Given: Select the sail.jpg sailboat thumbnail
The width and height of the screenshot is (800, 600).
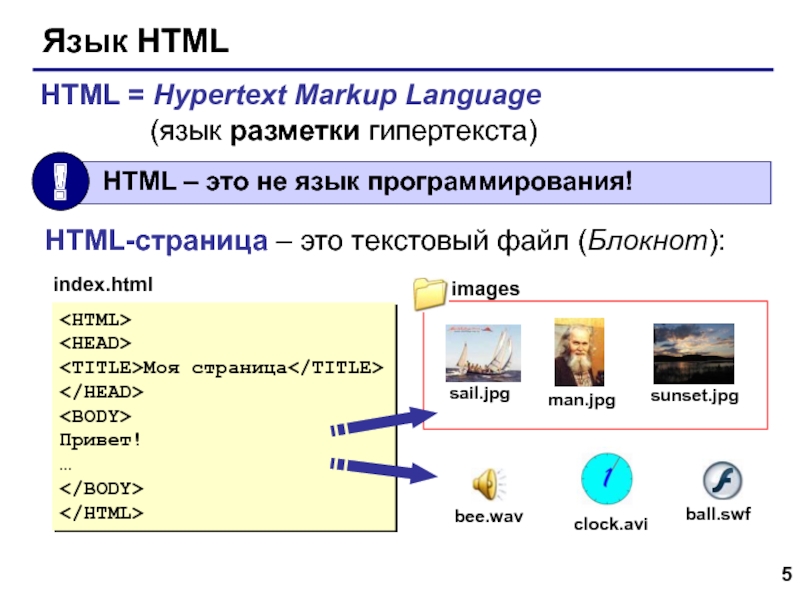Looking at the screenshot, I should [x=482, y=353].
